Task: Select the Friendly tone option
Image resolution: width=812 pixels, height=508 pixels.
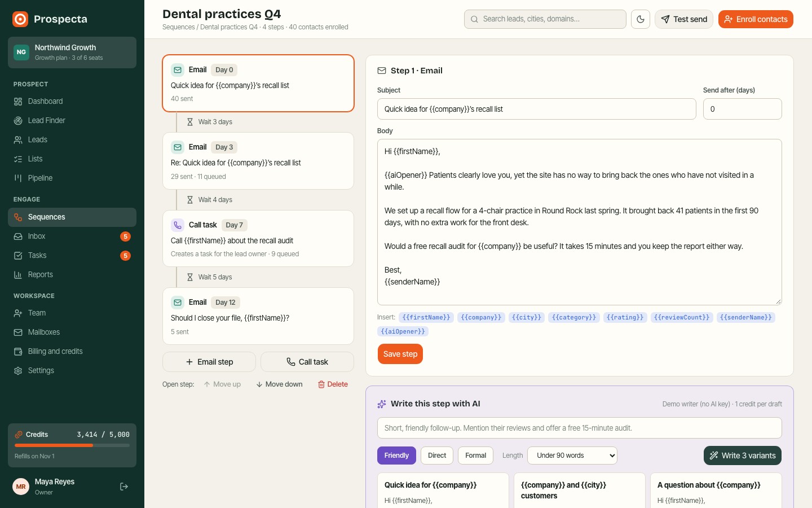Action: coord(396,456)
